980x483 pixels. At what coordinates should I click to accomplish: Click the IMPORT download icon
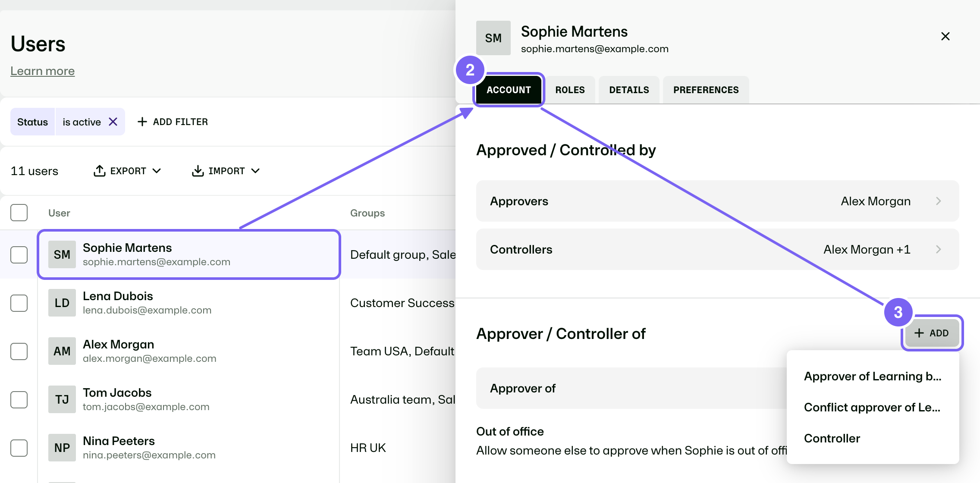tap(198, 171)
